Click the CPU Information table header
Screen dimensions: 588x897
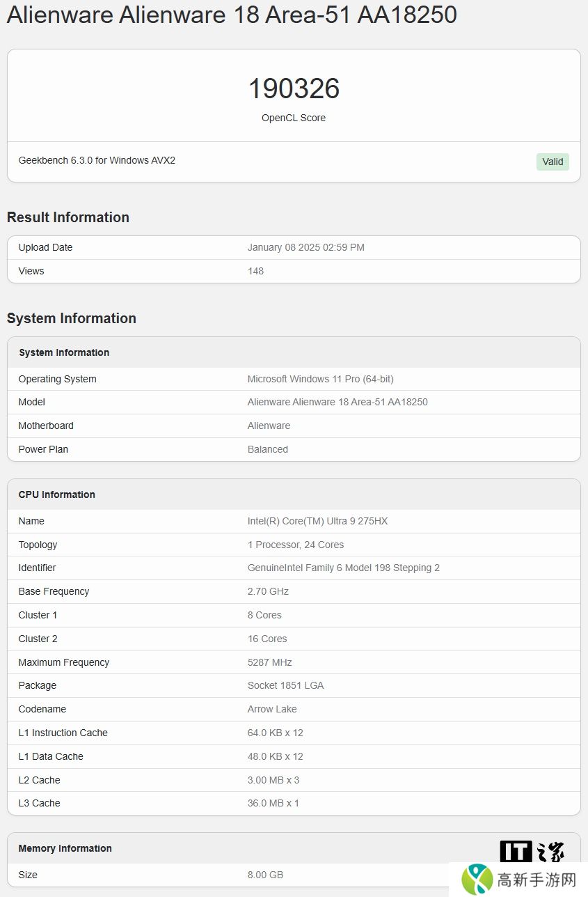click(x=56, y=494)
